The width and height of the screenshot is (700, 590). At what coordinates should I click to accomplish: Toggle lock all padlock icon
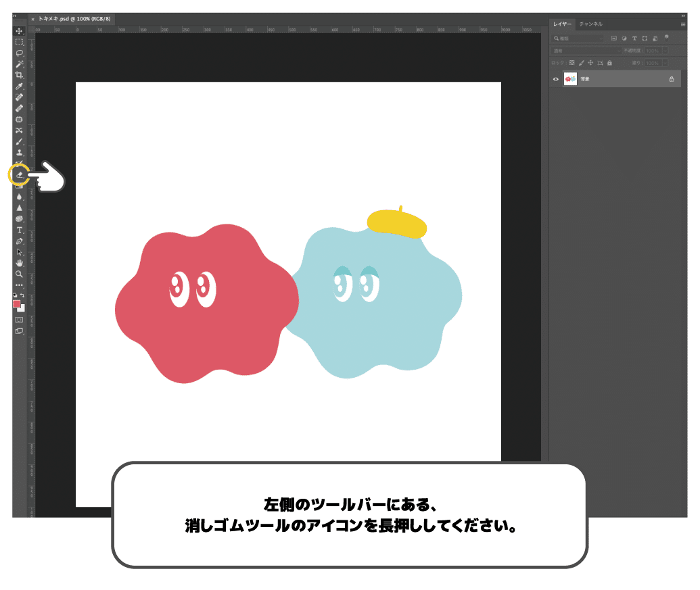pyautogui.click(x=609, y=63)
